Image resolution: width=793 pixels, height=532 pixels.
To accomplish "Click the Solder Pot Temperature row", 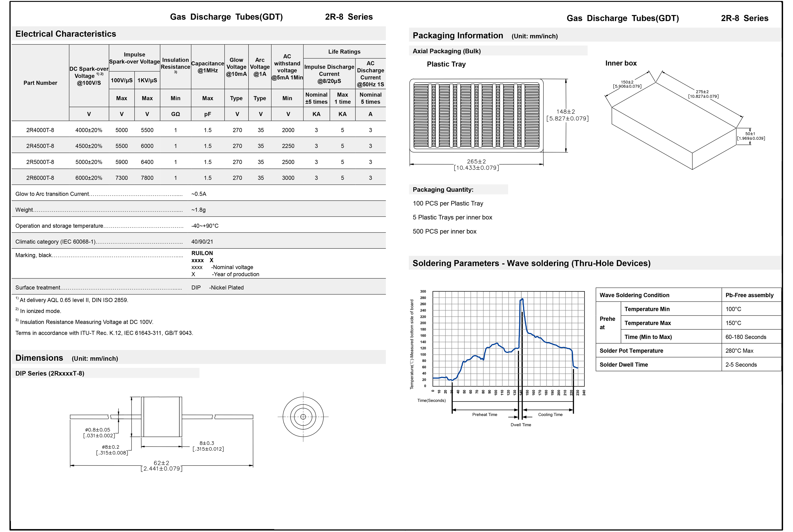I will click(631, 351).
